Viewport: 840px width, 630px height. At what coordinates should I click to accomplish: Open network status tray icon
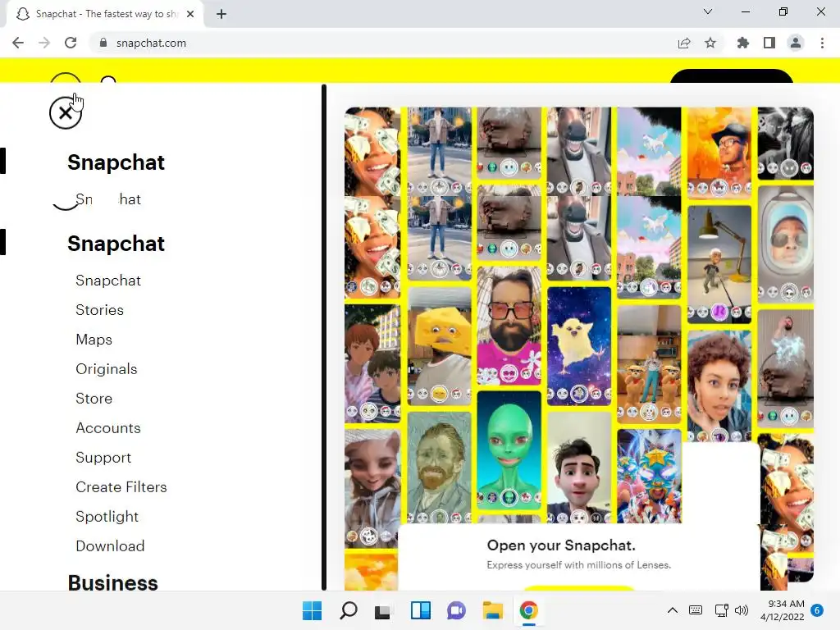tap(722, 610)
